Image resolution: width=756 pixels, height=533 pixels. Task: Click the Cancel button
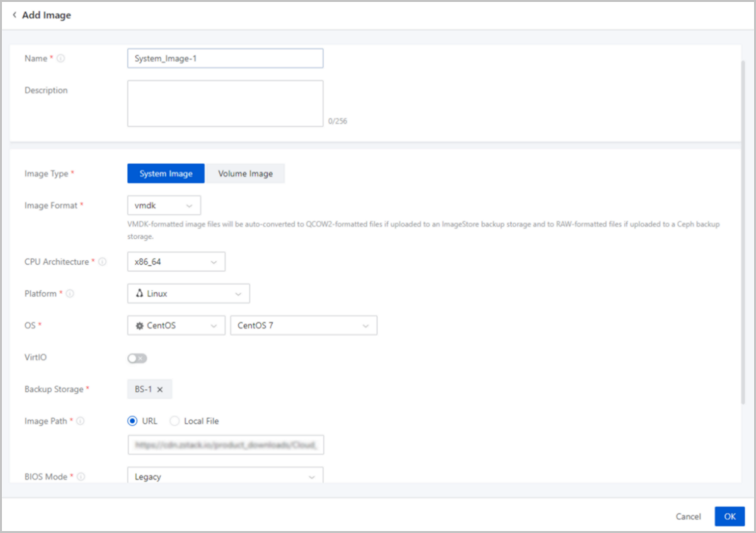[x=688, y=517]
